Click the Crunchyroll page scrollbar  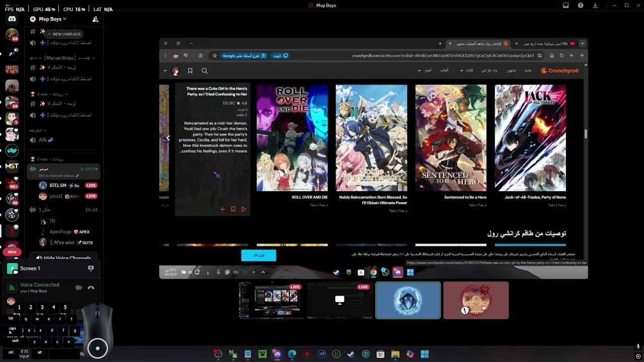(586, 134)
